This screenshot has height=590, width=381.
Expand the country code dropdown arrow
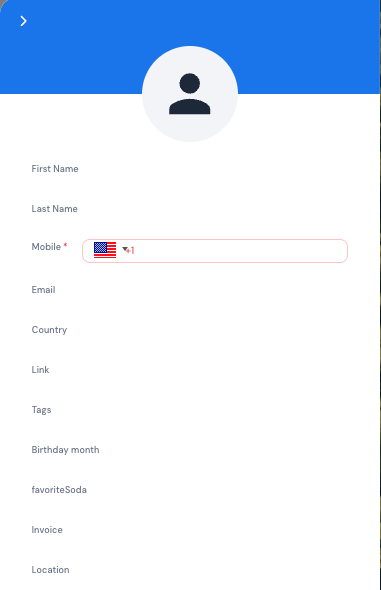click(x=125, y=249)
